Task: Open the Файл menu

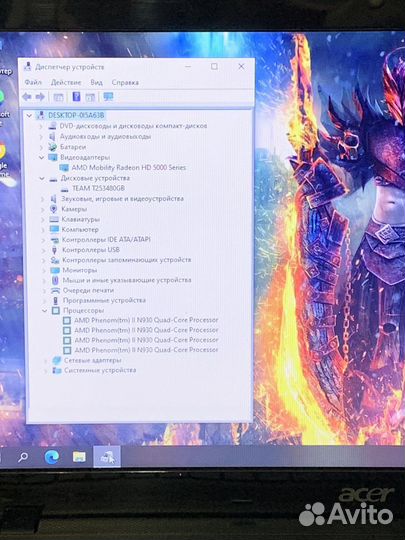Action: click(33, 83)
